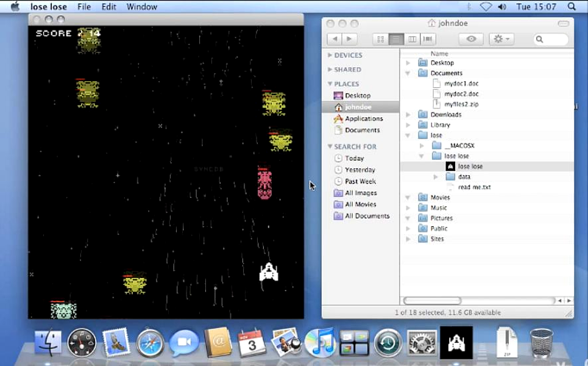The height and width of the screenshot is (366, 588).
Task: Go forward in Finder window
Action: pyautogui.click(x=350, y=39)
